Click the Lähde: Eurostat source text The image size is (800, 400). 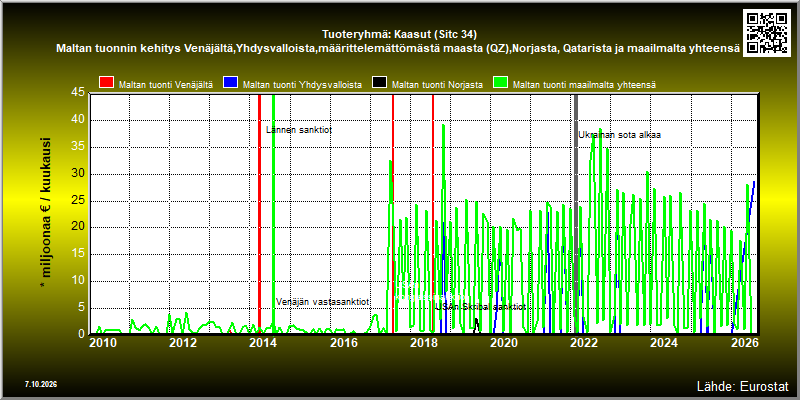coord(743,385)
